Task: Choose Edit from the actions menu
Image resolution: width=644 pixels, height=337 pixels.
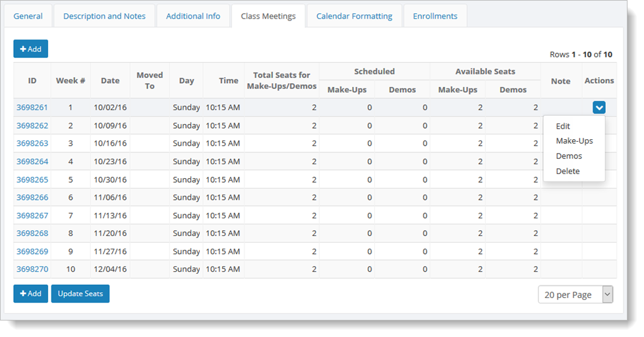Action: coord(563,126)
